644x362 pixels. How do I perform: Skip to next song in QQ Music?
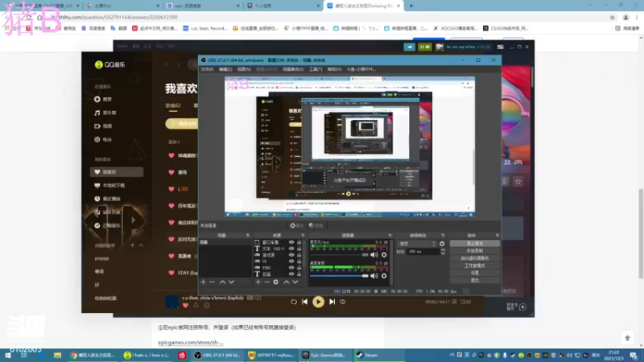[x=332, y=302]
